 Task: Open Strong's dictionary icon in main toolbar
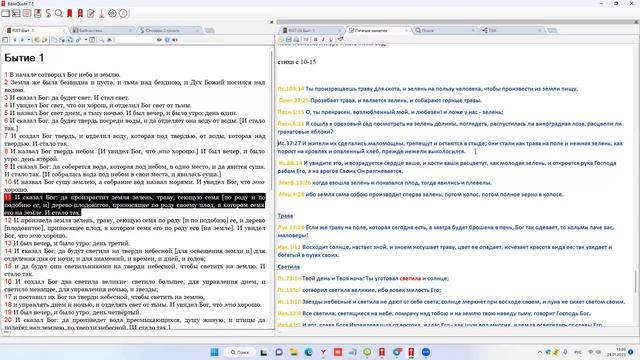[x=48, y=13]
